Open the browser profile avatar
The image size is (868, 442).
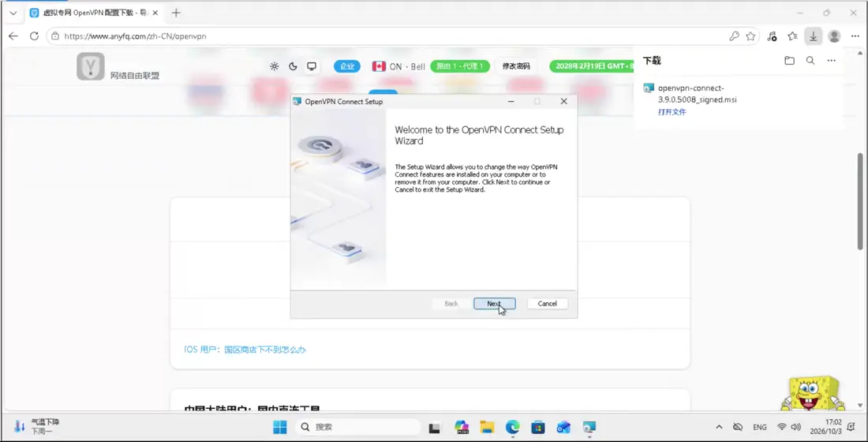coord(834,36)
